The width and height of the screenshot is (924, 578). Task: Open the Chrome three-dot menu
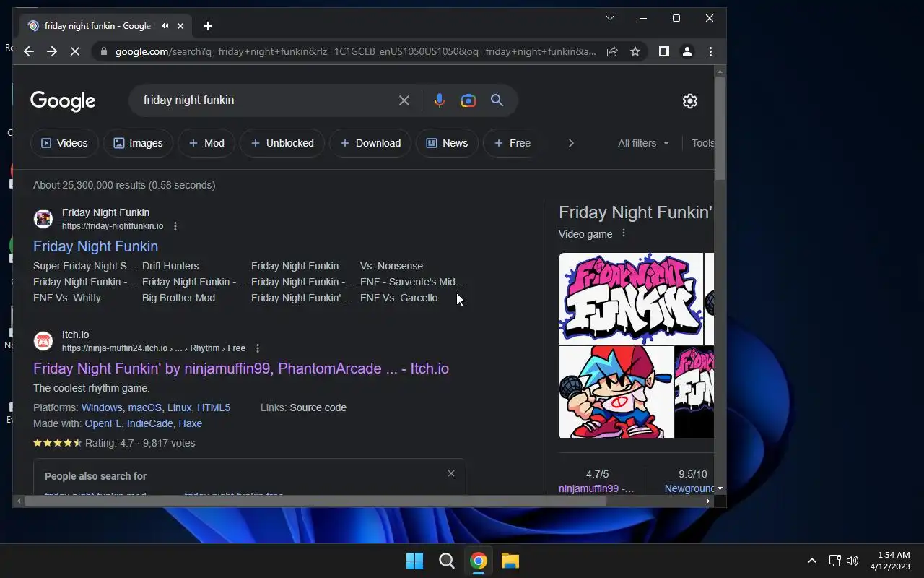click(710, 51)
